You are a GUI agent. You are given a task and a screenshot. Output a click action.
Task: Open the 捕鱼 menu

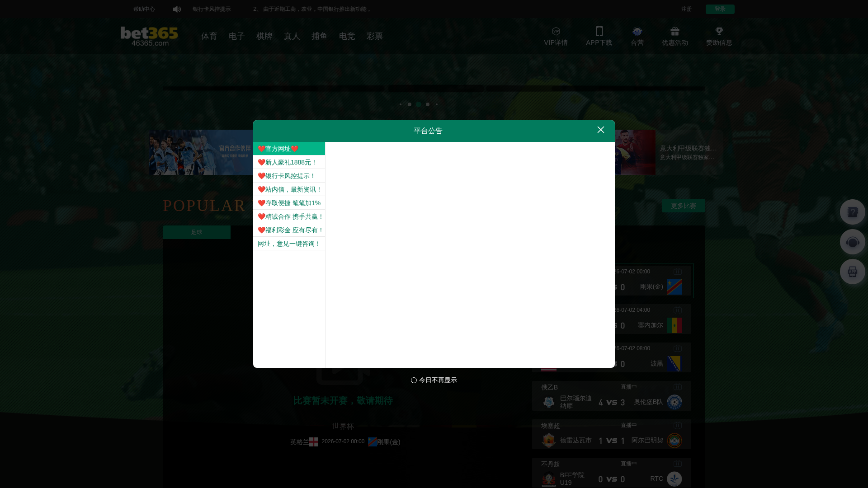pos(319,36)
